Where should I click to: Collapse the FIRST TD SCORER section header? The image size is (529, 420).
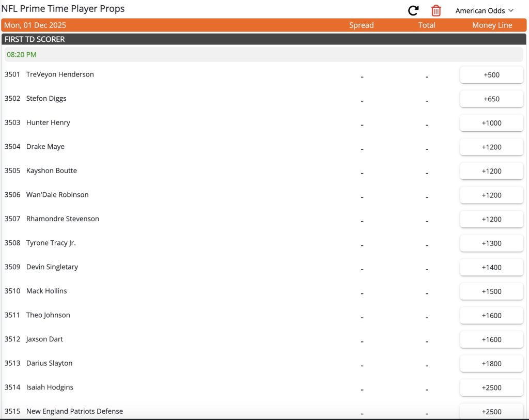34,39
